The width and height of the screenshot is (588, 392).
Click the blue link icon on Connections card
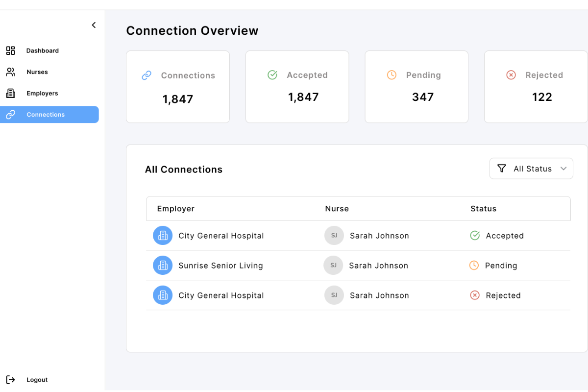tap(147, 75)
